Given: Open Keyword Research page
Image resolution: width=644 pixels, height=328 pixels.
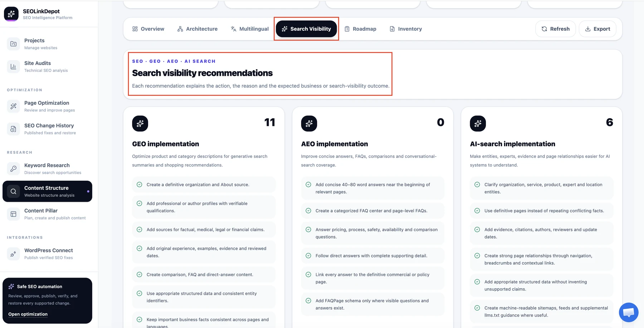Looking at the screenshot, I should [47, 168].
